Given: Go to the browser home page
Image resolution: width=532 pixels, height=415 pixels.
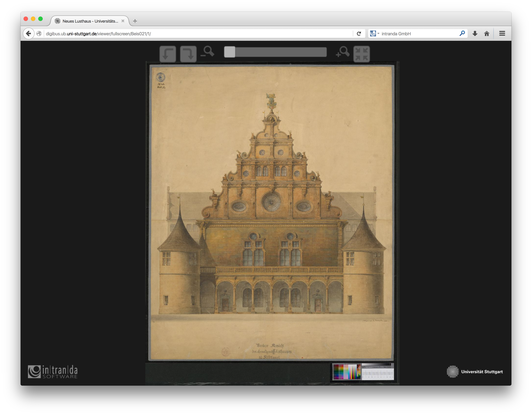Looking at the screenshot, I should coord(487,34).
